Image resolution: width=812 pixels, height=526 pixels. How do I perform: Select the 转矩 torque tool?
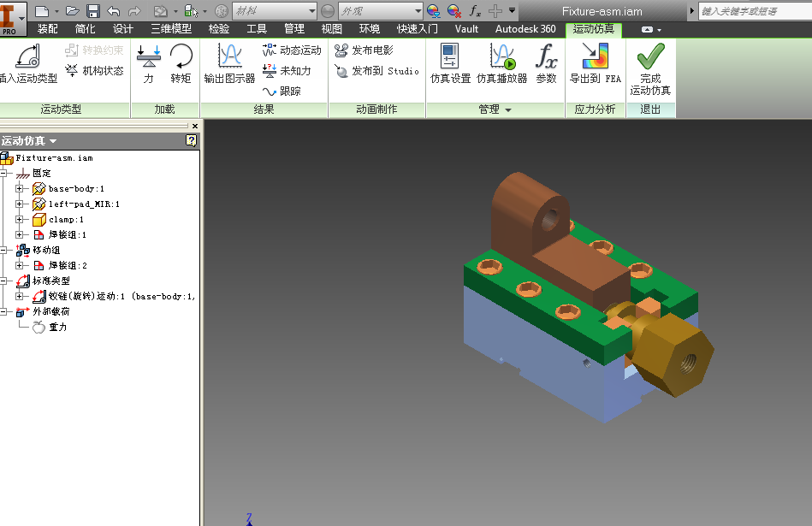(181, 64)
